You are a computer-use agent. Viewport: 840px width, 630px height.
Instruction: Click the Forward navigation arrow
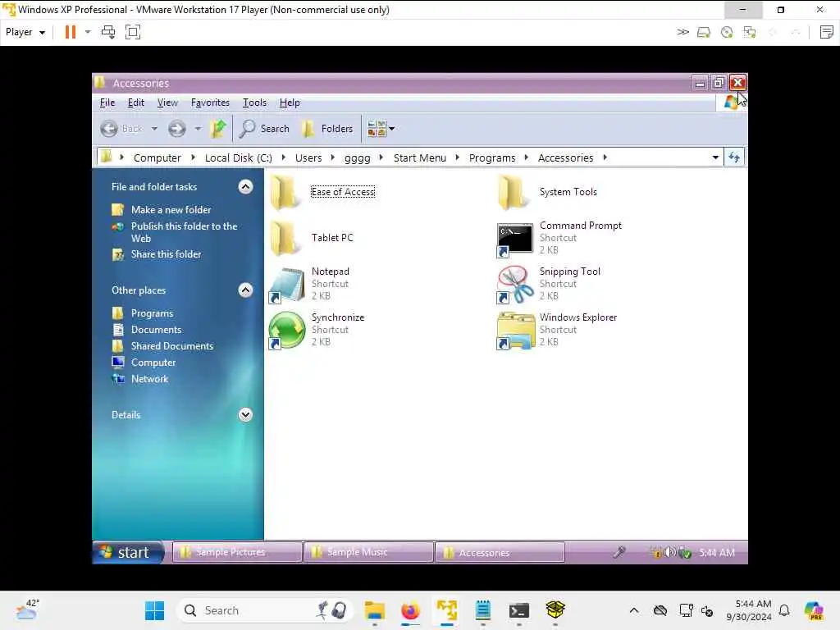click(x=177, y=129)
